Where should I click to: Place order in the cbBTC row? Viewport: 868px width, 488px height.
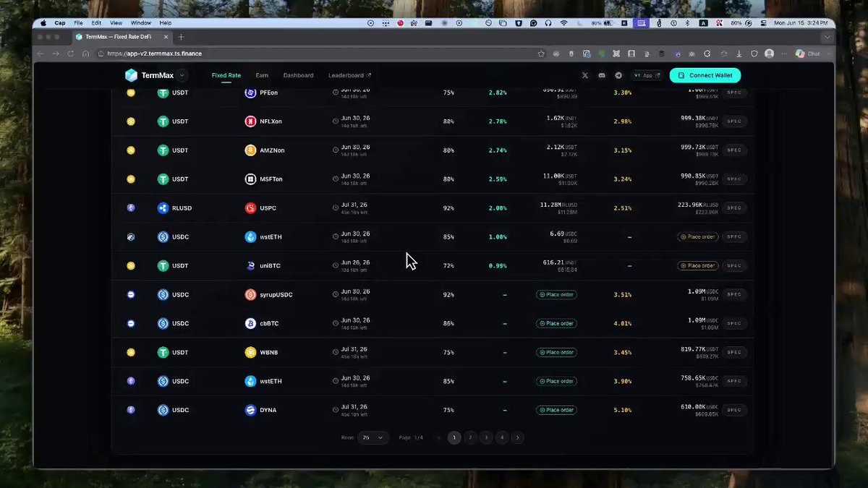[x=556, y=324]
